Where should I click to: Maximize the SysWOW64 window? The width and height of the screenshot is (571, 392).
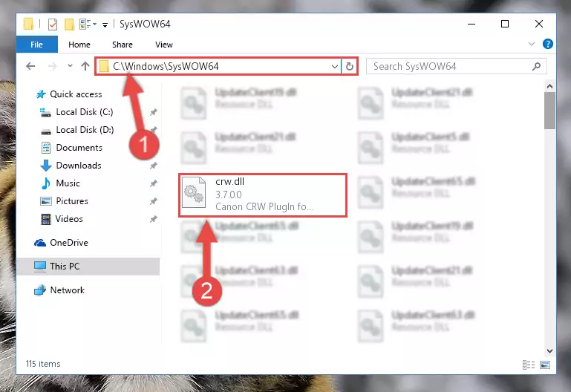tap(505, 24)
